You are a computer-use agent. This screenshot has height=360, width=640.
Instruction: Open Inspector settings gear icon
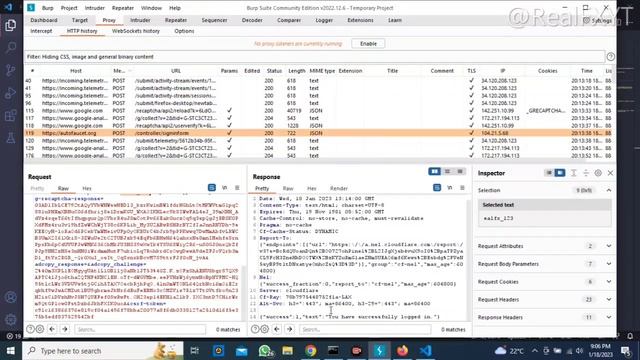[598, 173]
